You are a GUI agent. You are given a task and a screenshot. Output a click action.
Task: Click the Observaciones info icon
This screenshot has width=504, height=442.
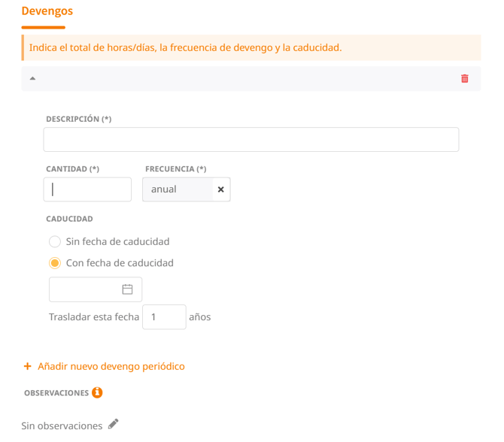coord(97,392)
